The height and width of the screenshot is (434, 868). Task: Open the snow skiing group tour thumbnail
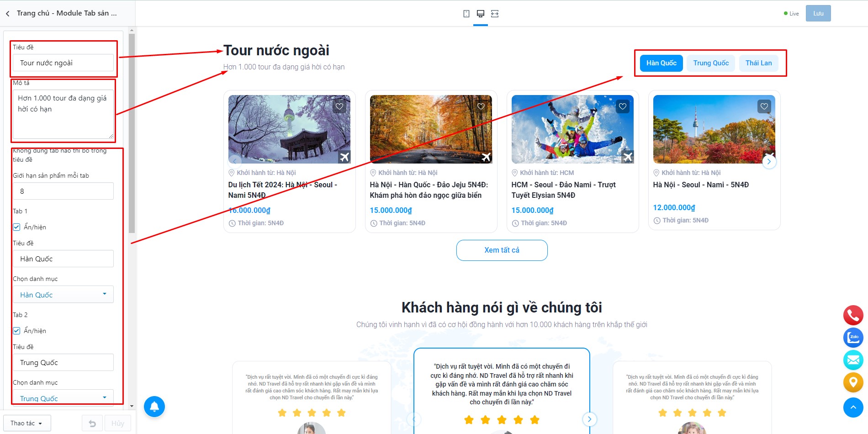(x=572, y=129)
